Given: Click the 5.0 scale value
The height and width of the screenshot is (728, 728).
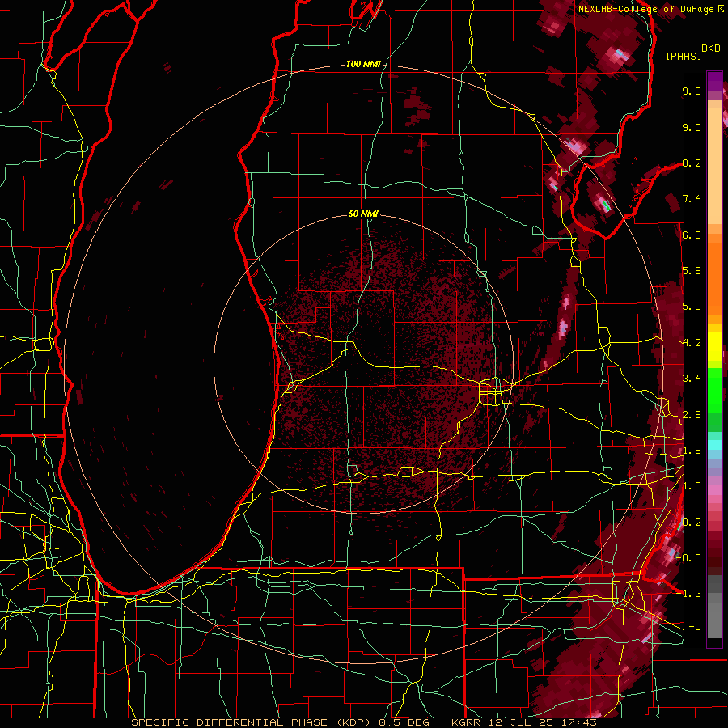Looking at the screenshot, I should pyautogui.click(x=692, y=307).
